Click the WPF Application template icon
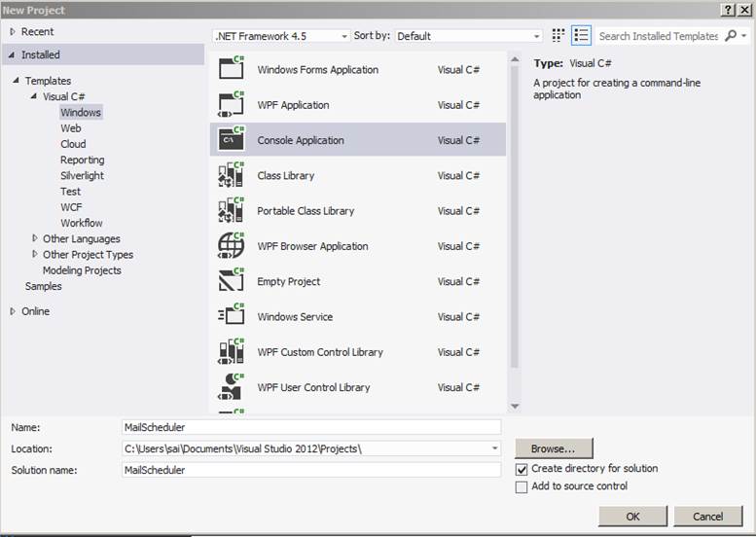The image size is (756, 537). tap(232, 104)
